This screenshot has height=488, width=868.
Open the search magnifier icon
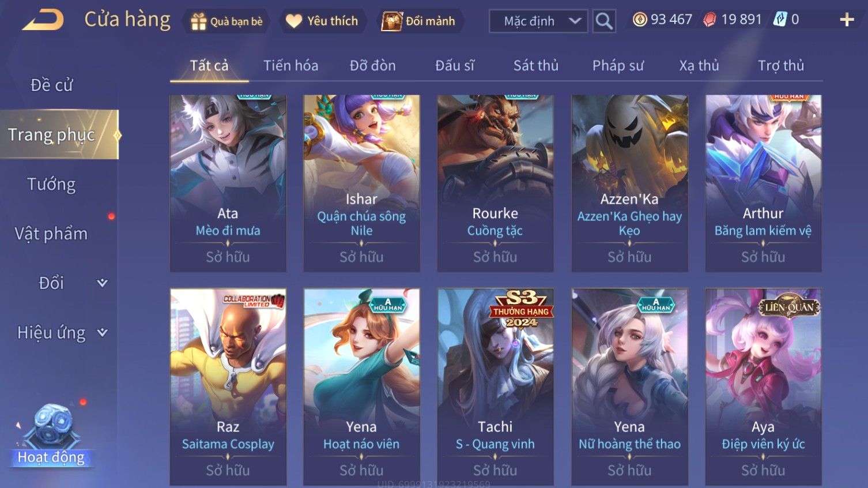(603, 21)
